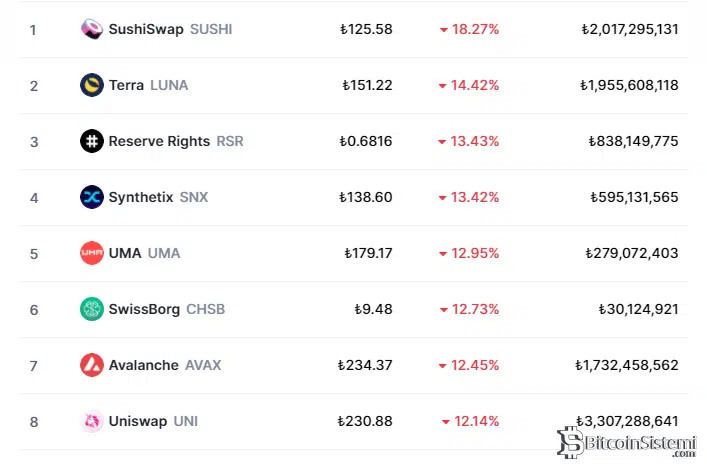Screen dimensions: 707x470
Task: Click the Reserve Rights logo icon
Action: [x=92, y=141]
